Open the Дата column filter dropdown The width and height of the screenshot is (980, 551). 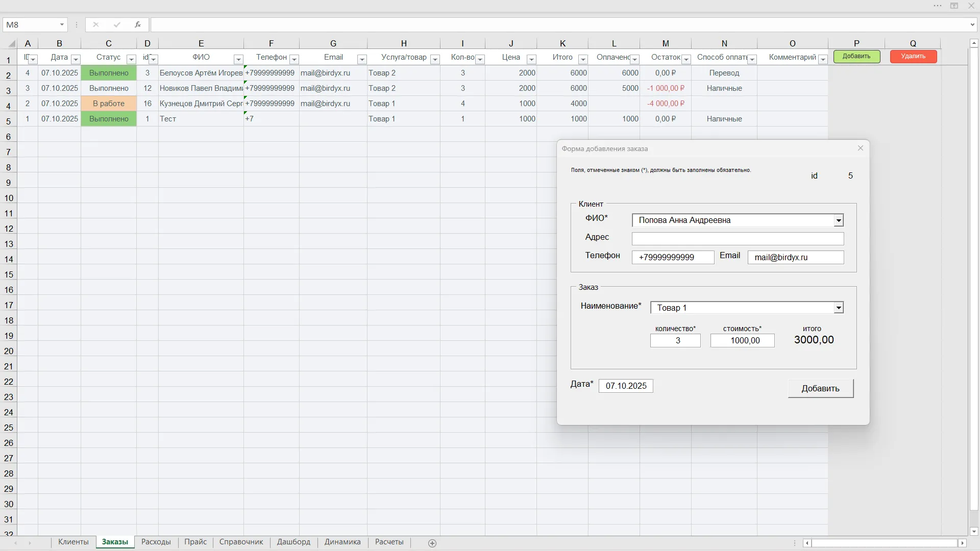click(x=76, y=59)
